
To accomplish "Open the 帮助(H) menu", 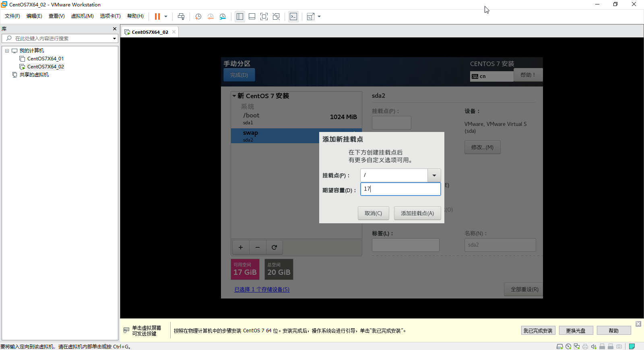I will 135,16.
